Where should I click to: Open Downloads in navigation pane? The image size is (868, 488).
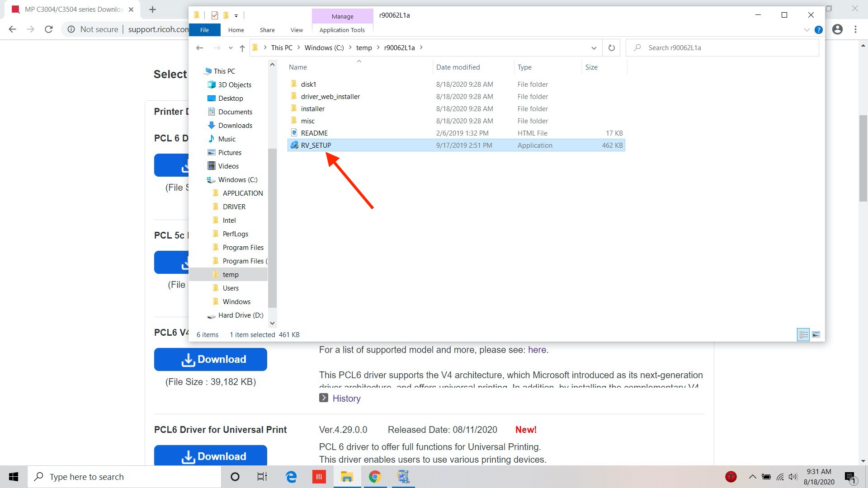tap(235, 125)
